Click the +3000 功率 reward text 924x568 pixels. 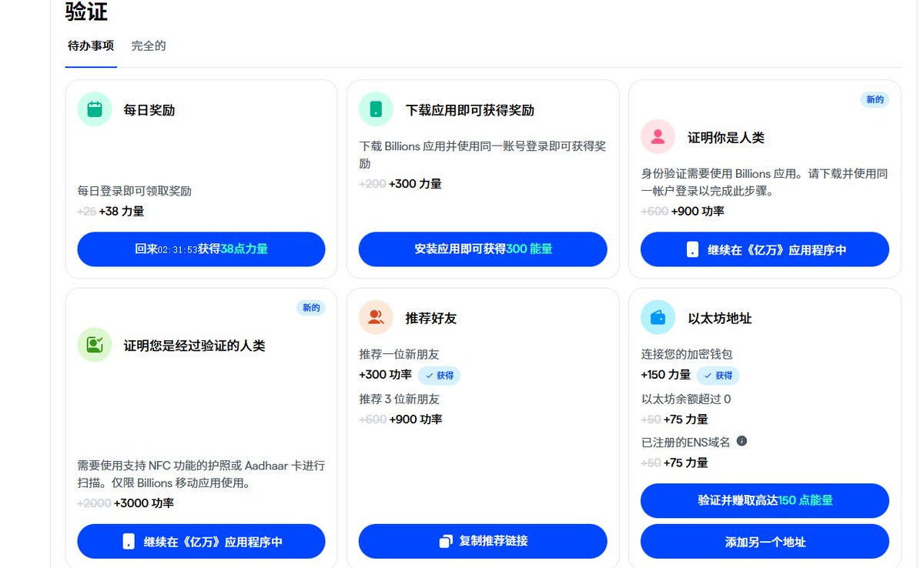(x=144, y=503)
